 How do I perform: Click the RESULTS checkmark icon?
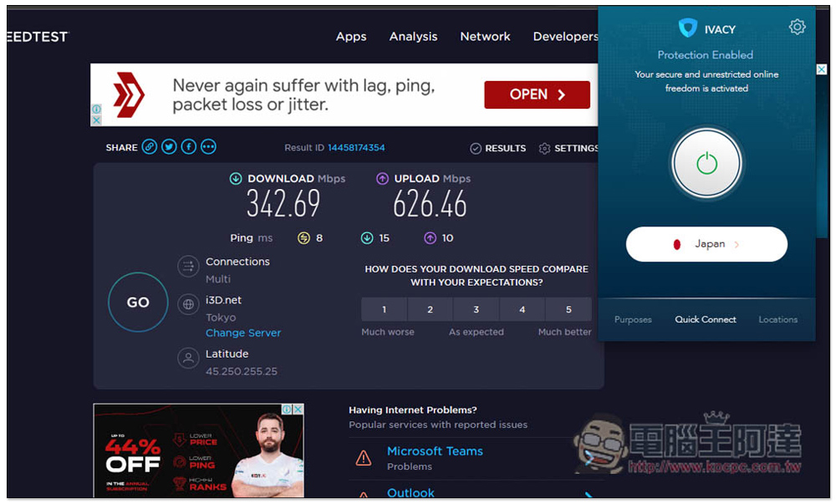(x=476, y=149)
